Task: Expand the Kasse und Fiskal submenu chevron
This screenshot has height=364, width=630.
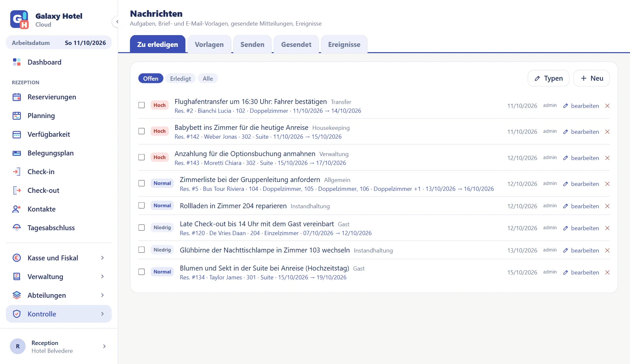Action: point(102,258)
